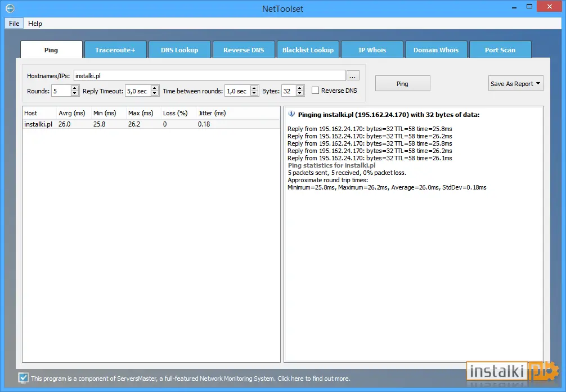Decrease Reply Timeout with down arrow

(155, 93)
